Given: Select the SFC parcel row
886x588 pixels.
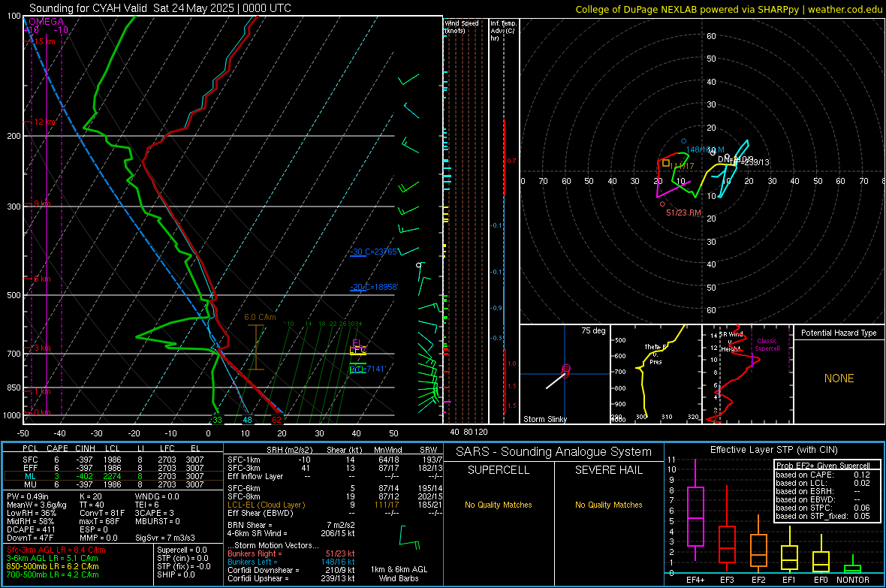Looking at the screenshot, I should [112, 460].
